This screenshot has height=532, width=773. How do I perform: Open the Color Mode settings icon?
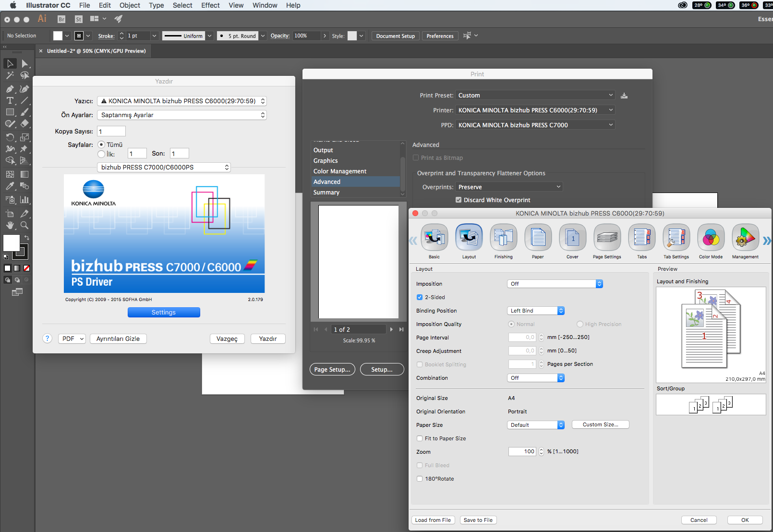coord(711,238)
